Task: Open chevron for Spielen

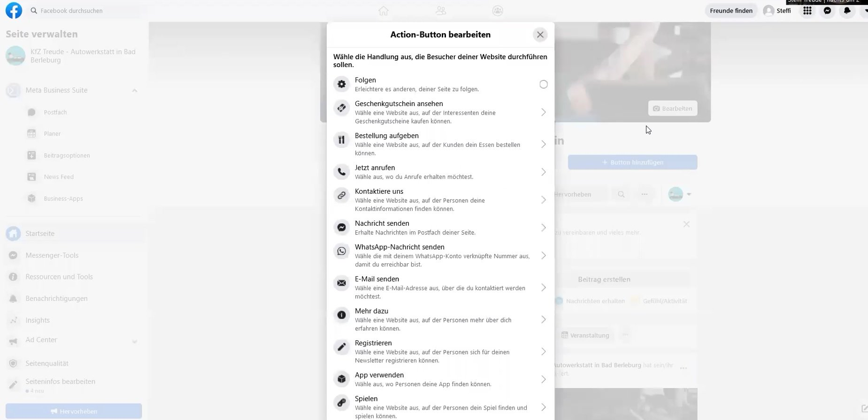Action: tap(543, 407)
